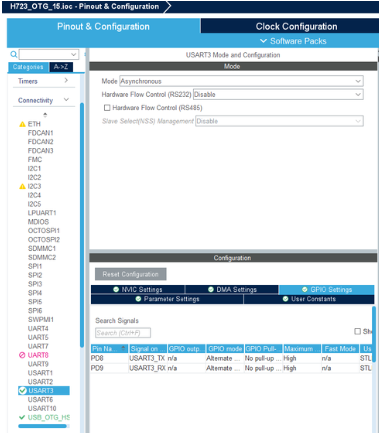Click the Signal on Pin column header
Viewport: 379px width, 433px height.
148,349
